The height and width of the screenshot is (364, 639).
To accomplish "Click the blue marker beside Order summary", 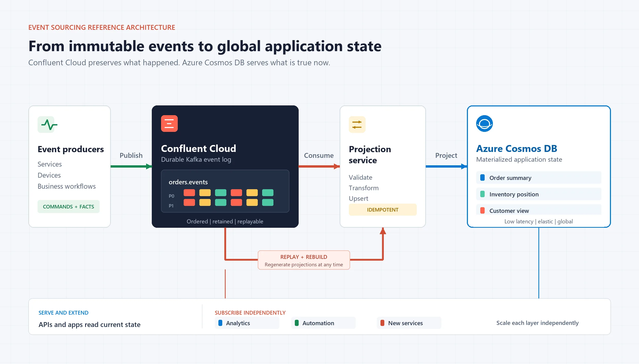I will (x=483, y=178).
